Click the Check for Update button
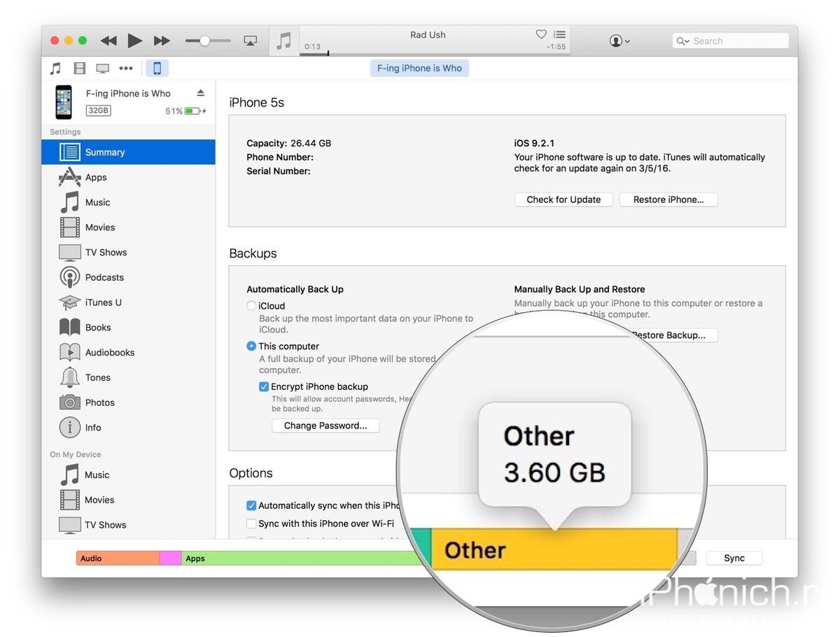Screen dimensions: 840x637 tap(563, 199)
